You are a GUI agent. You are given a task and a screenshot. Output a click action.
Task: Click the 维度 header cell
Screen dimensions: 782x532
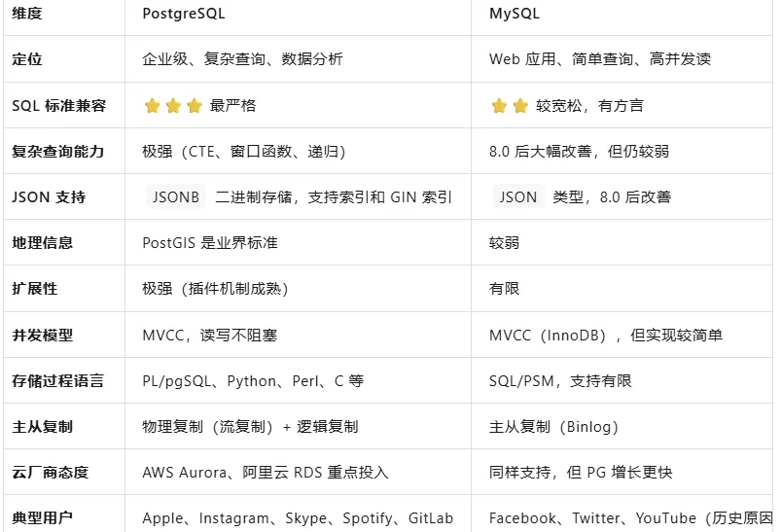[x=27, y=14]
